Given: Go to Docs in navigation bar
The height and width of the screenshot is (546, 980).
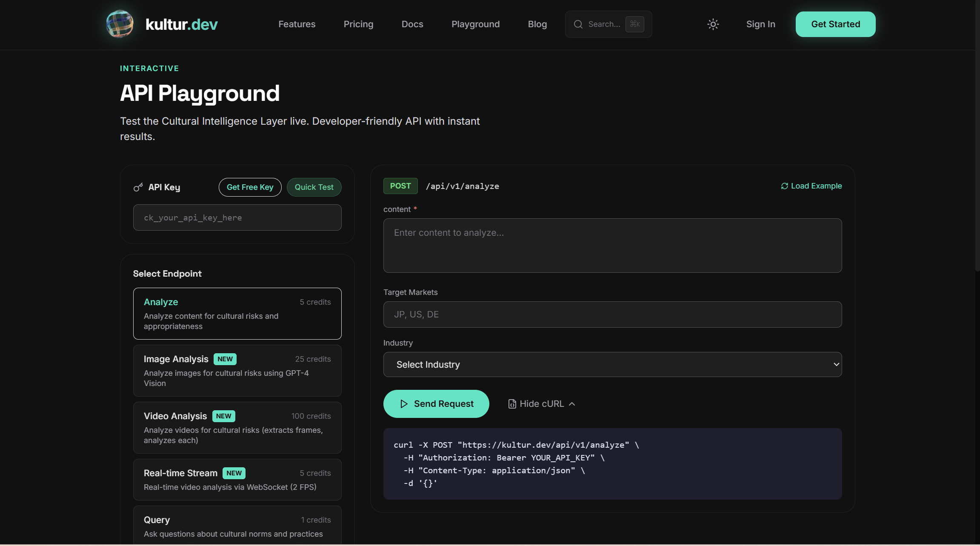Looking at the screenshot, I should [x=412, y=24].
